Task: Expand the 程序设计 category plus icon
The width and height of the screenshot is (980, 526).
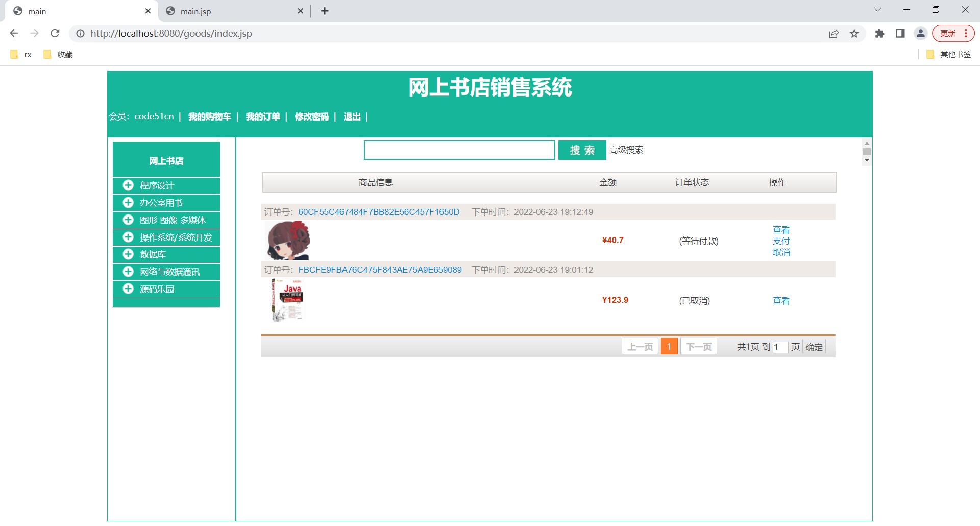Action: 128,185
